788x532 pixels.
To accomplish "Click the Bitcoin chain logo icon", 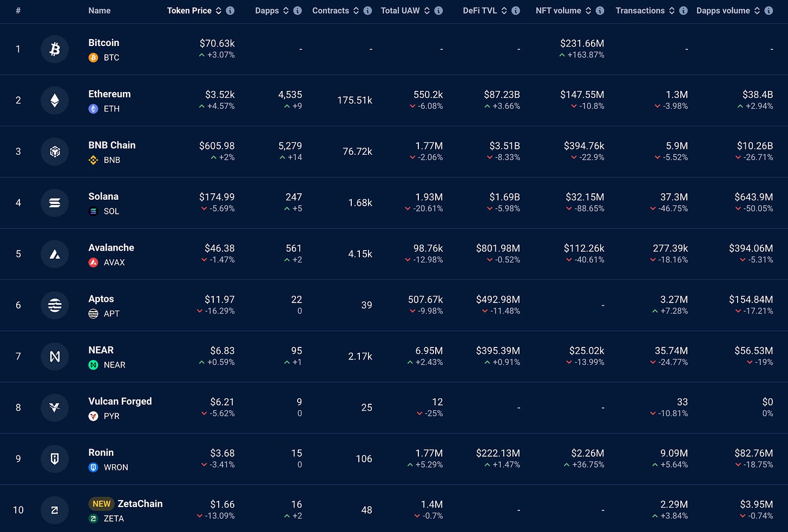I will pos(55,49).
